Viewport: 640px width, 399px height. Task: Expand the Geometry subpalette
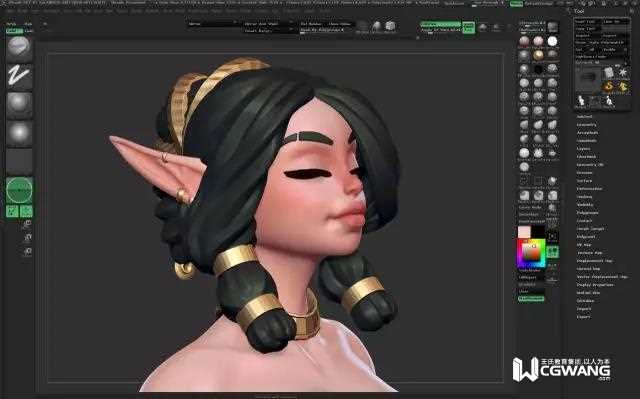point(587,125)
